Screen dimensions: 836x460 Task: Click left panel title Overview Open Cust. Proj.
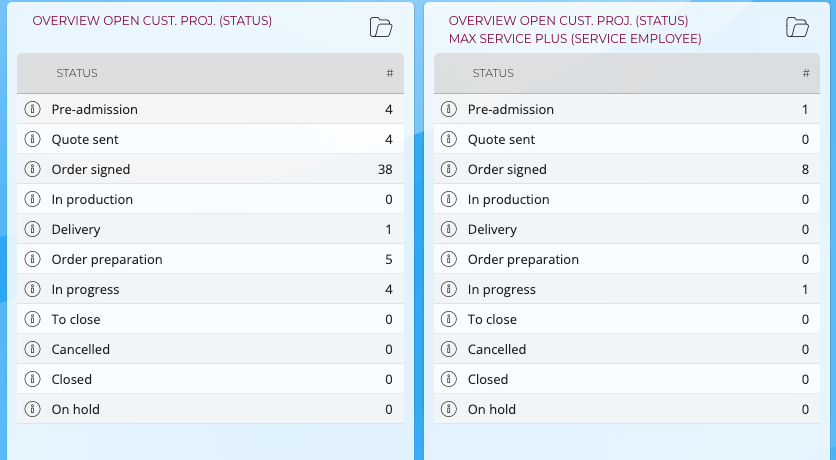click(152, 21)
